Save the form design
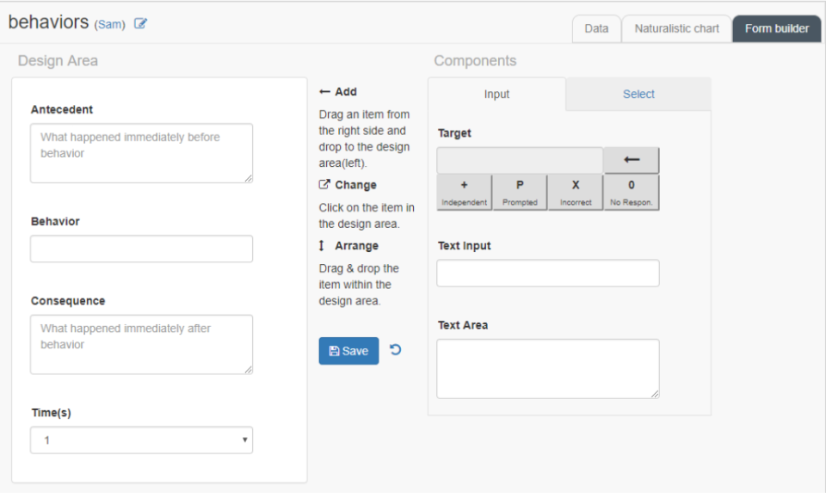826x504 pixels. pyautogui.click(x=348, y=350)
